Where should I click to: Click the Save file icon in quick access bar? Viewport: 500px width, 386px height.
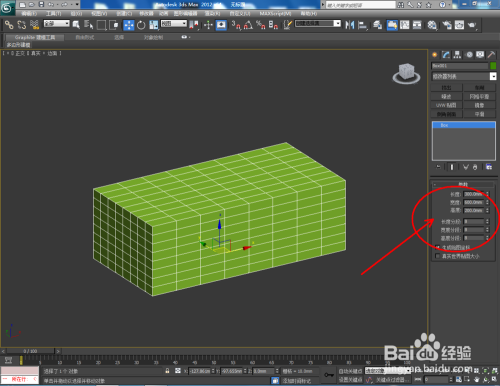coord(41,4)
